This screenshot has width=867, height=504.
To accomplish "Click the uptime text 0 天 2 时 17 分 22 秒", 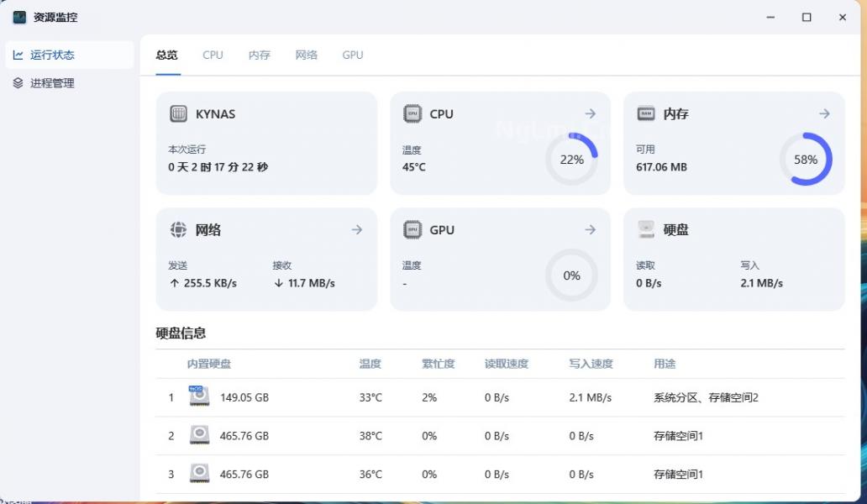I will point(218,167).
